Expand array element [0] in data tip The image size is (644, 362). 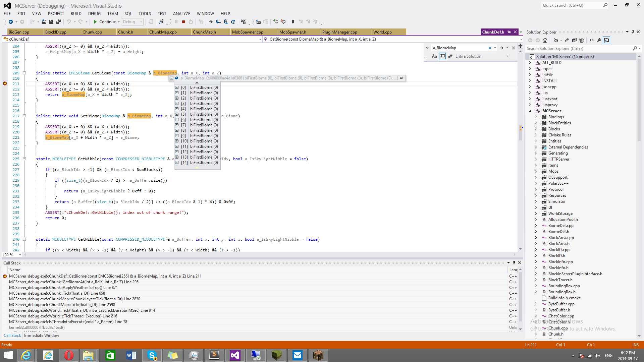point(177,87)
